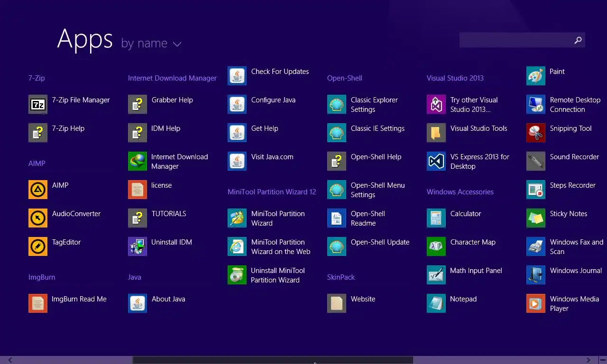Click the Open-Shell Help label

[x=376, y=157]
